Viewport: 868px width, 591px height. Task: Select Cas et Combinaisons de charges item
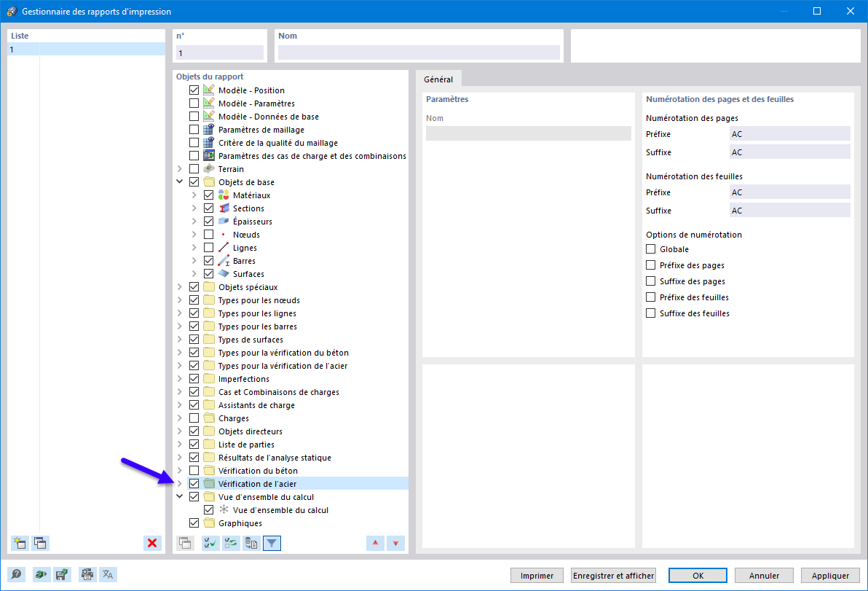278,391
